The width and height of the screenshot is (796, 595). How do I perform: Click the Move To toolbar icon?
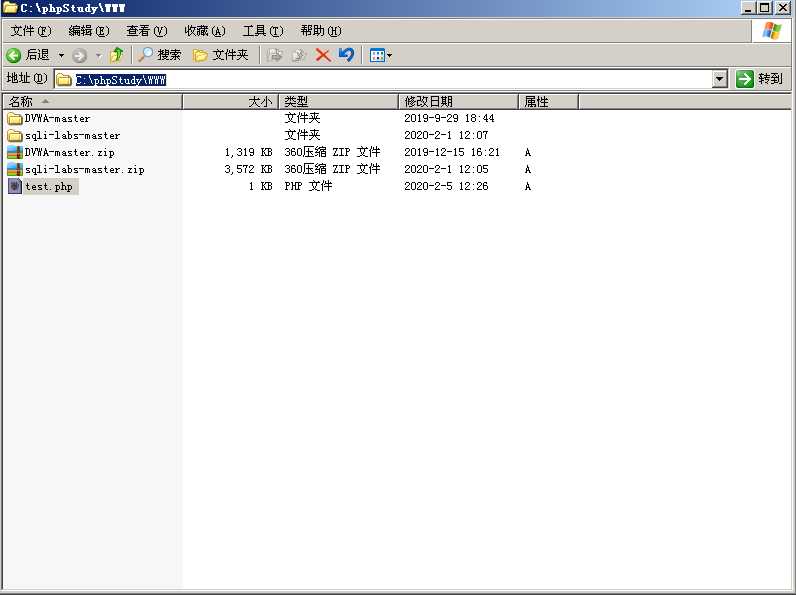pyautogui.click(x=275, y=55)
